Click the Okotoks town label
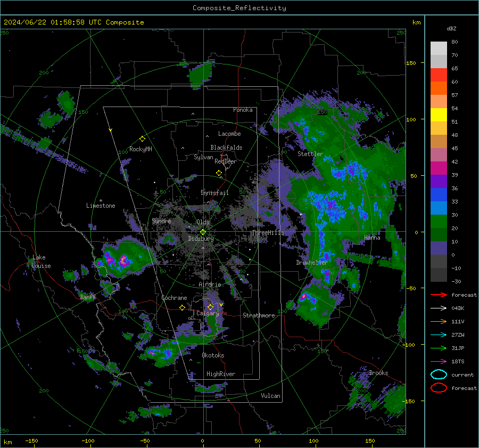 213,355
